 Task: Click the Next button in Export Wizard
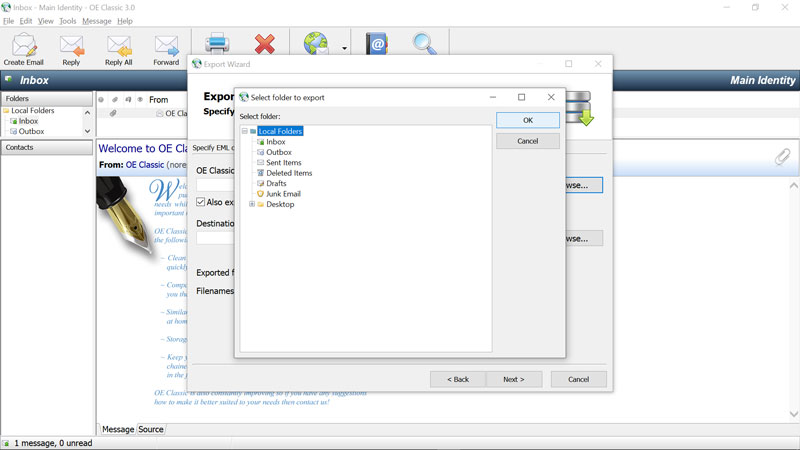point(513,379)
